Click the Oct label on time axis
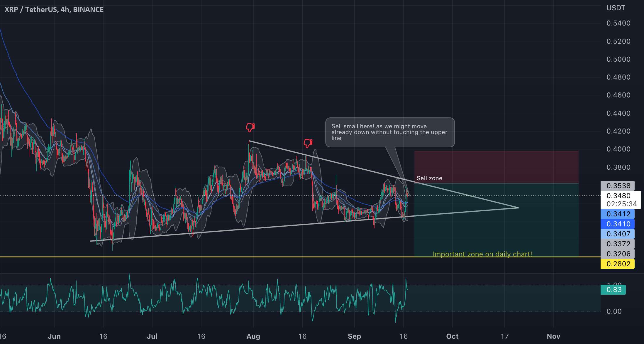The height and width of the screenshot is (344, 644). 452,336
